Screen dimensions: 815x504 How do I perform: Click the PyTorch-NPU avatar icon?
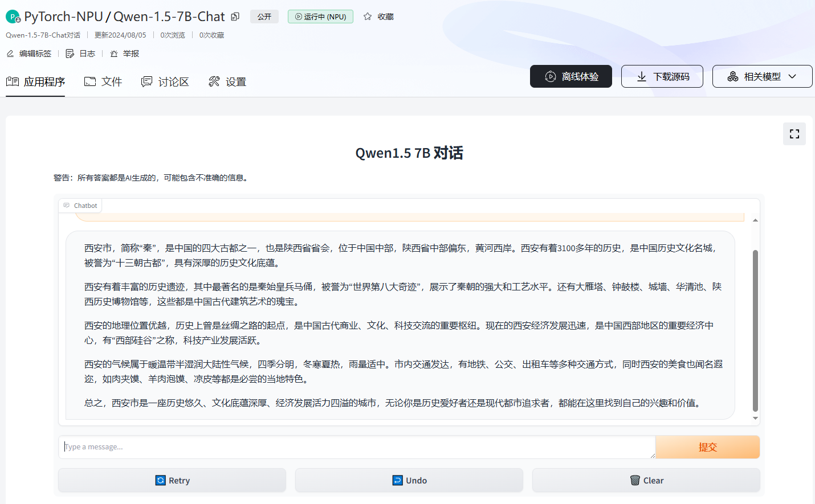point(13,17)
